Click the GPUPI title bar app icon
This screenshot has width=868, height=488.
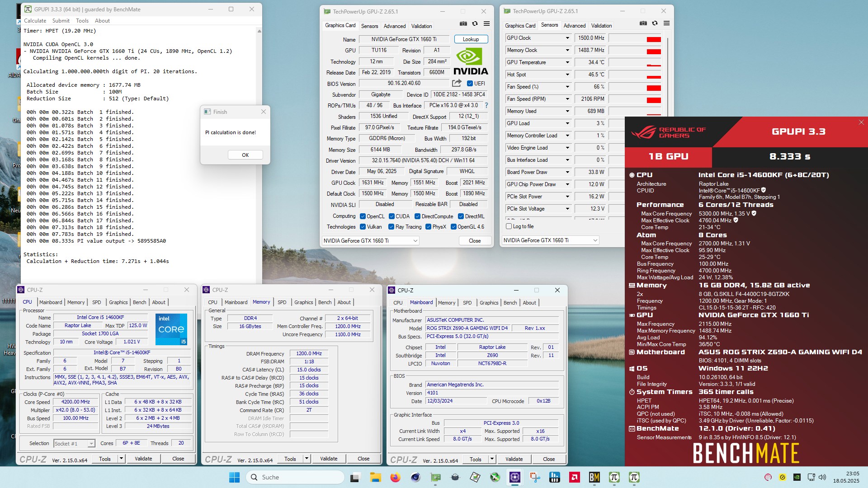point(28,9)
